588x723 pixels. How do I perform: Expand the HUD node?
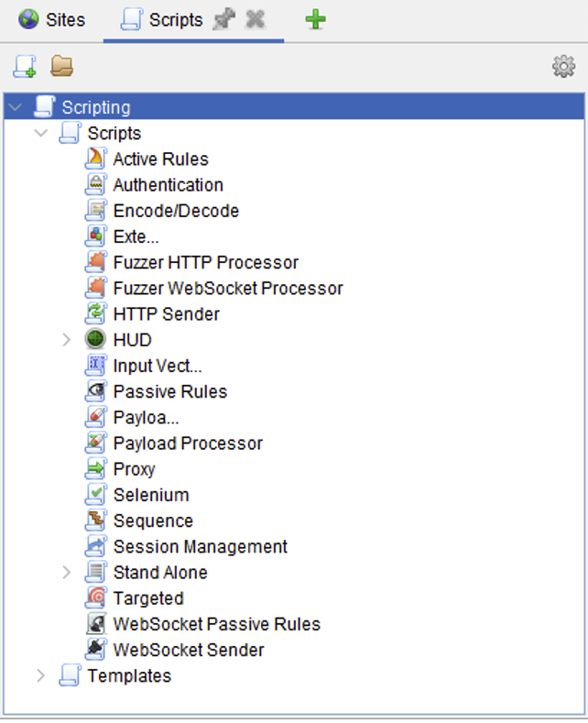[66, 340]
